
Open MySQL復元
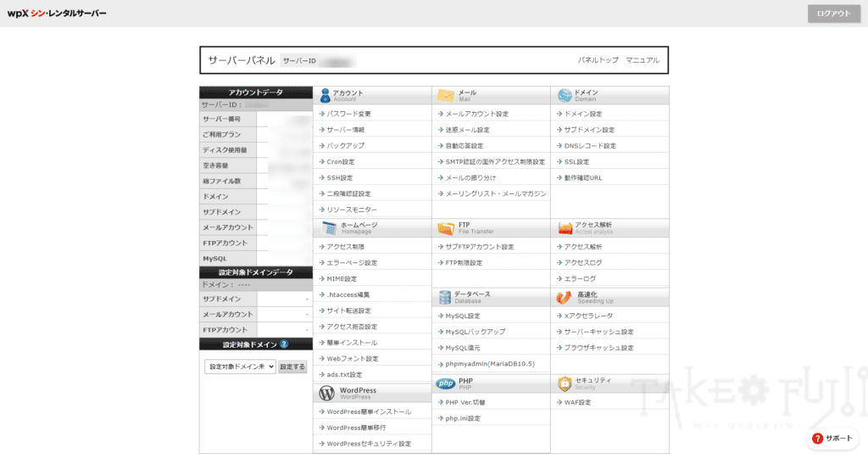click(463, 348)
